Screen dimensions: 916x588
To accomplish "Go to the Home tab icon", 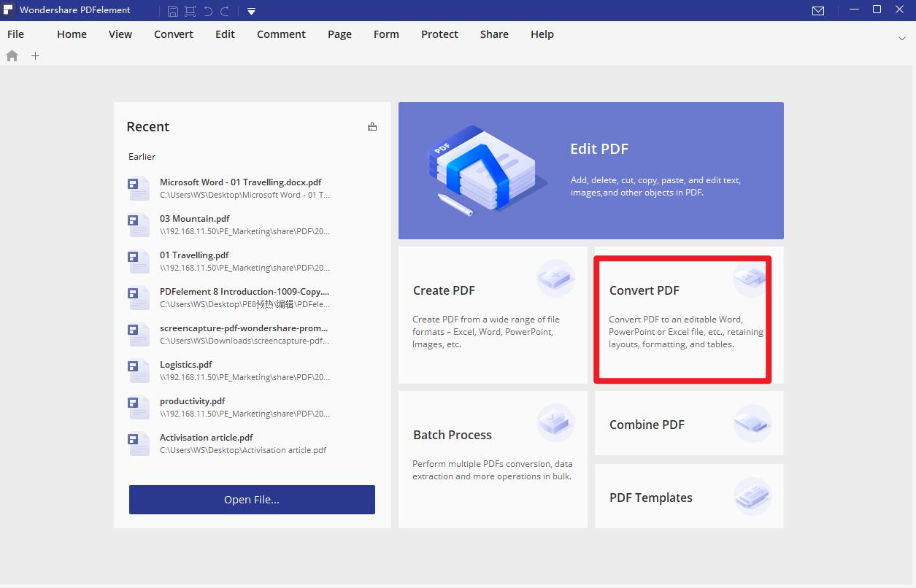I will pos(12,56).
